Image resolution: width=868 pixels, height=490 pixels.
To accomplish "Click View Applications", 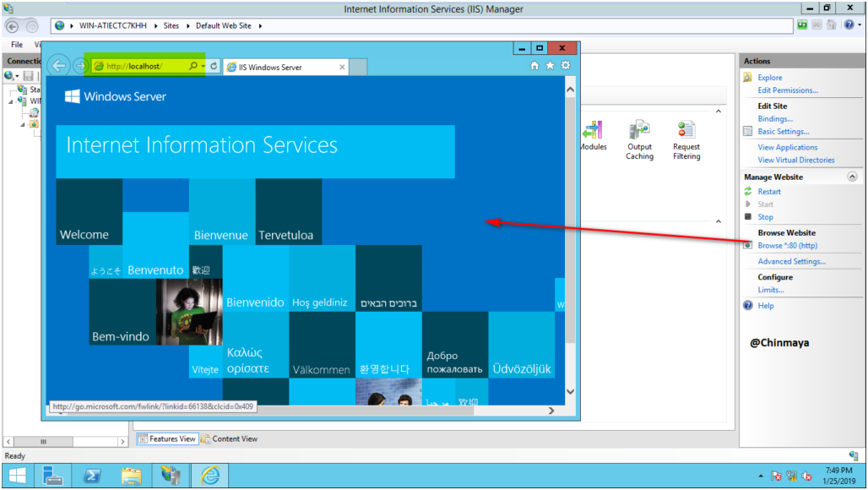I will pyautogui.click(x=787, y=147).
